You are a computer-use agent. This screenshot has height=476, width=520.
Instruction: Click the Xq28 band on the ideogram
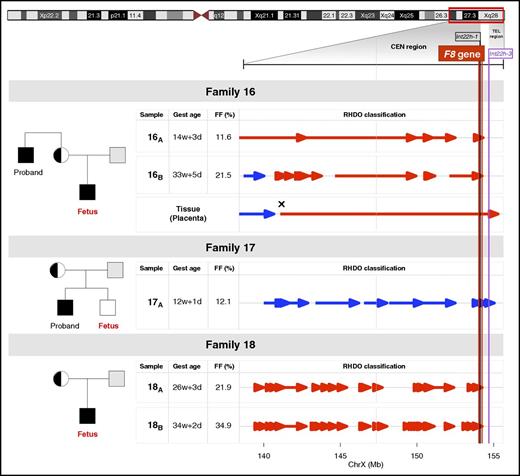491,15
